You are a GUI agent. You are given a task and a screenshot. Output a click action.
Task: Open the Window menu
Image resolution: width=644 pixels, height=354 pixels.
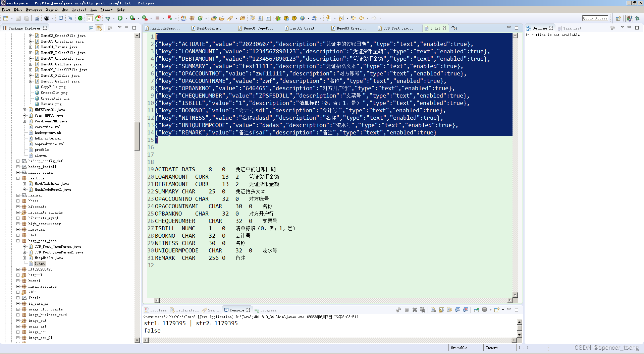(x=106, y=9)
